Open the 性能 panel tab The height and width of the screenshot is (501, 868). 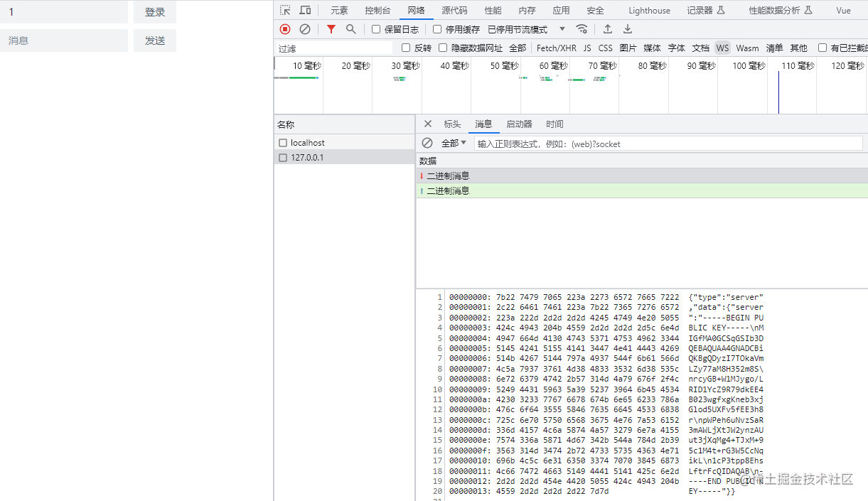point(493,10)
